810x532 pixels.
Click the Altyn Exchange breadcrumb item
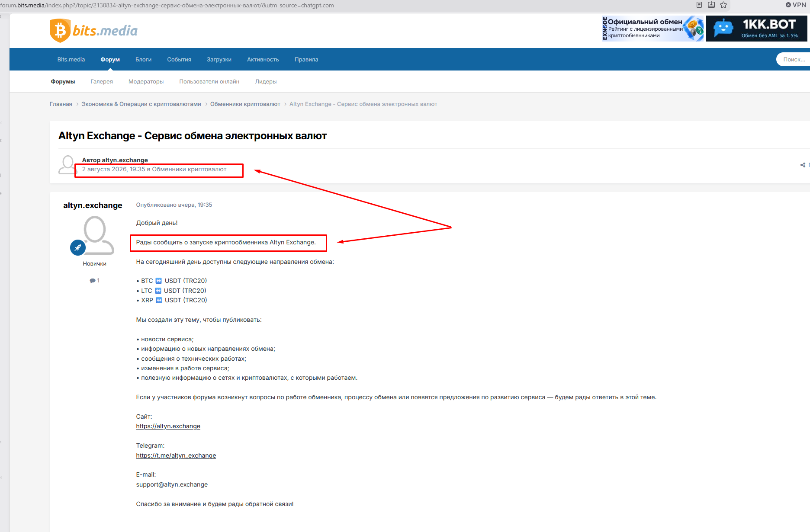(x=363, y=104)
